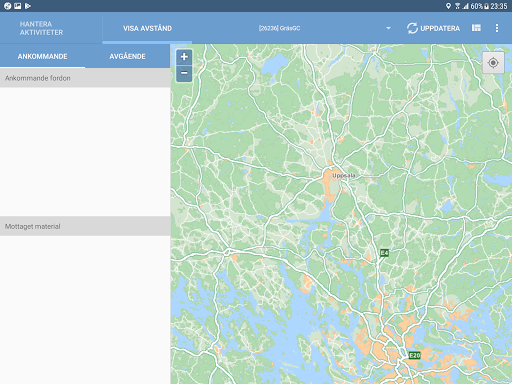This screenshot has width=512, height=384.
Task: Open the image notification icon
Action: point(18,6)
